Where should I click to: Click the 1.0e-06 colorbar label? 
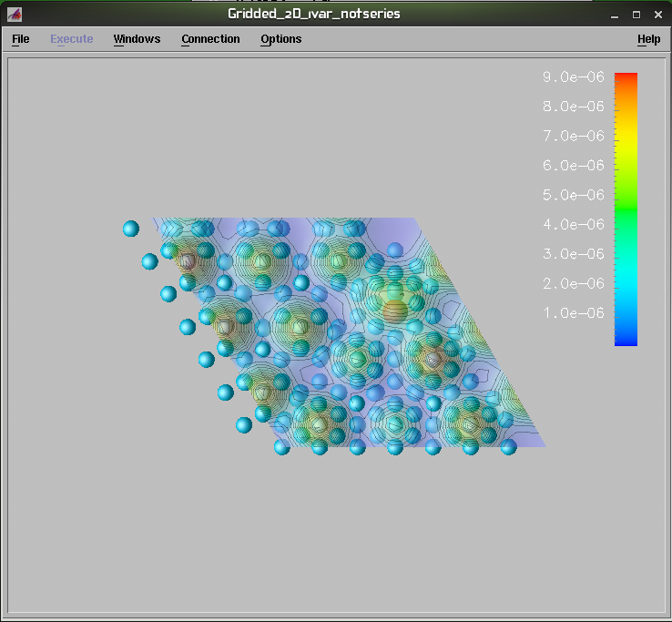(574, 313)
